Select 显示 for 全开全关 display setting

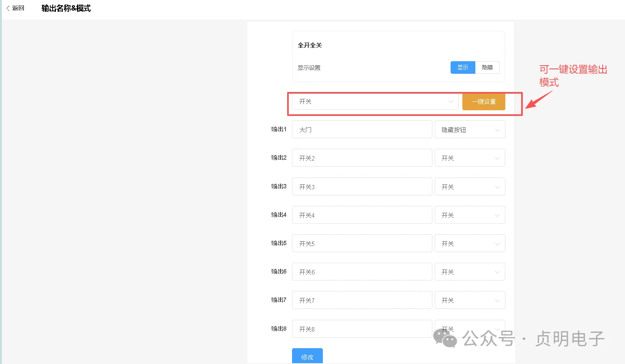tap(463, 68)
